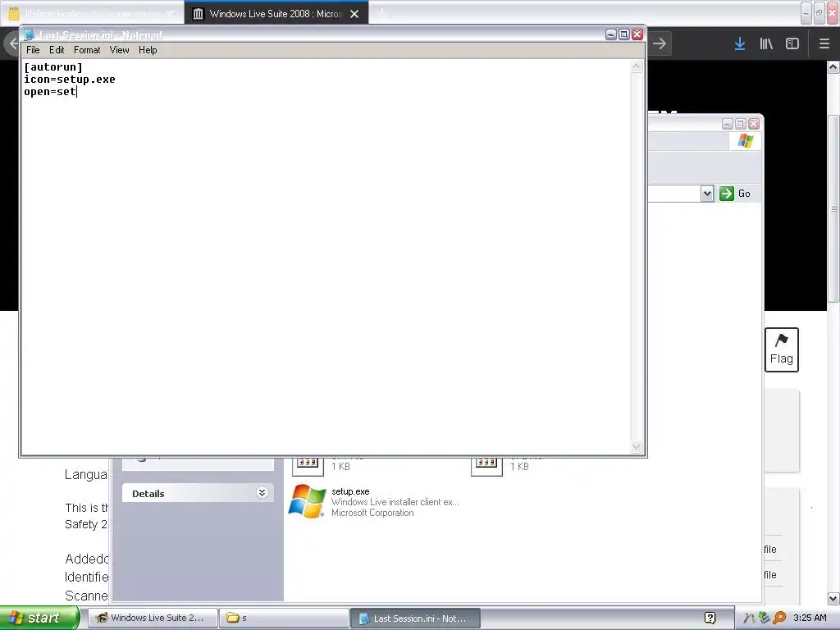Image resolution: width=840 pixels, height=630 pixels.
Task: Click Notepad scrollbar down arrow
Action: (637, 447)
